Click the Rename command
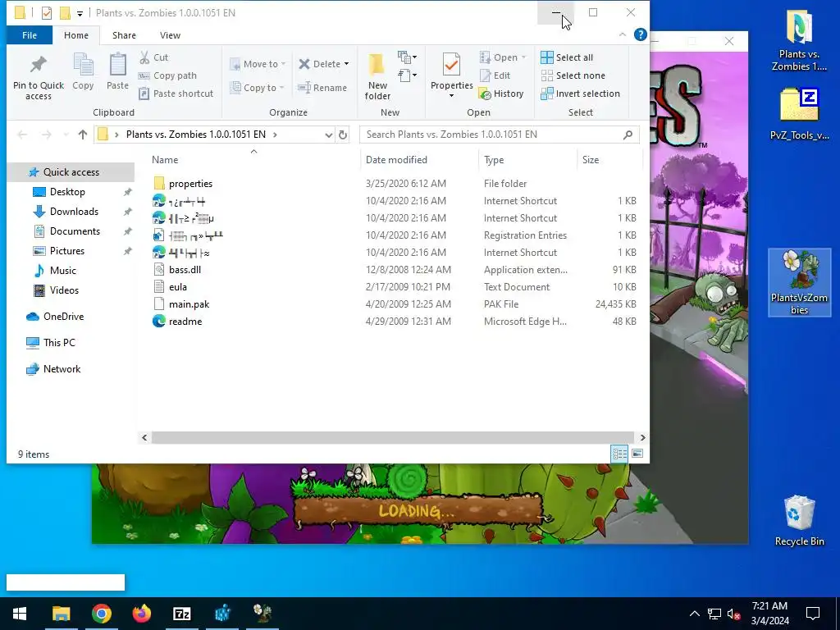The height and width of the screenshot is (630, 840). point(322,87)
